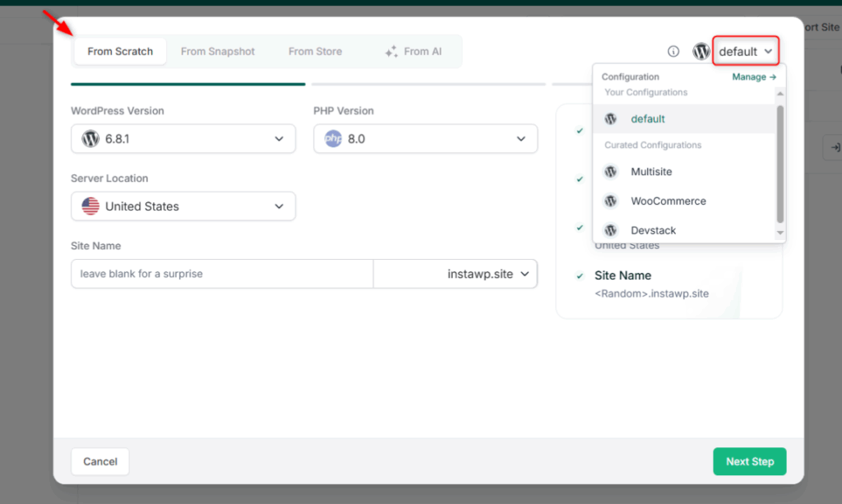Pick the WooCommerce configuration
This screenshot has width=842, height=504.
[x=684, y=201]
